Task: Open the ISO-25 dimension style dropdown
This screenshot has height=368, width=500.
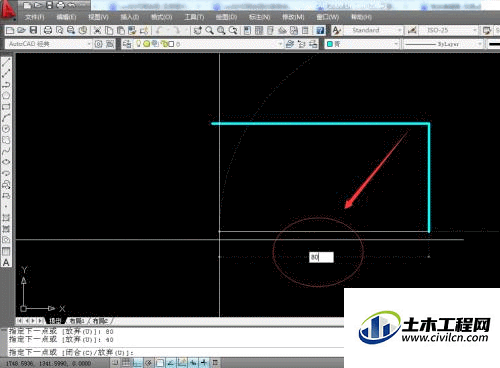Action: tap(449, 30)
